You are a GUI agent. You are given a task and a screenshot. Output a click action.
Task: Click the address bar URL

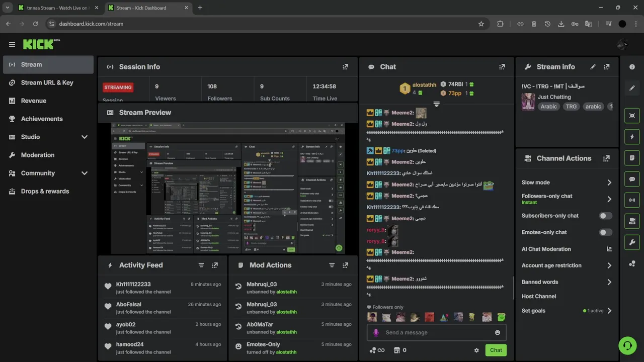point(91,24)
